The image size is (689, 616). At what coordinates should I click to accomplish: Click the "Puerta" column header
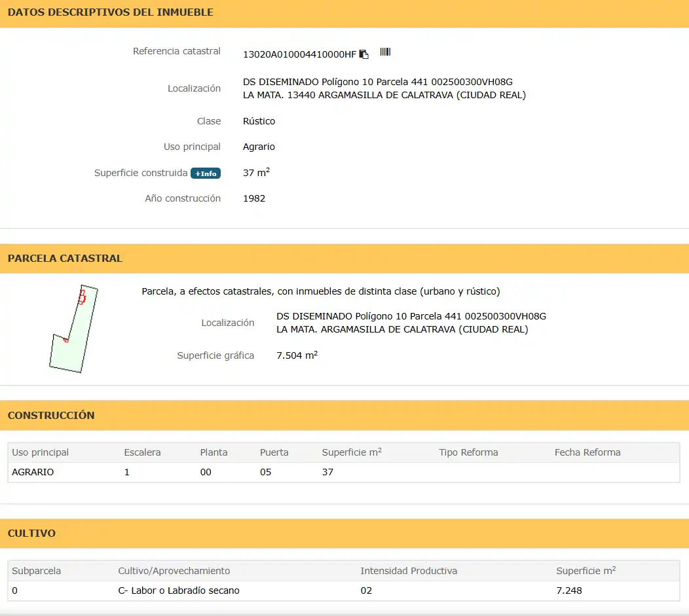click(x=274, y=452)
